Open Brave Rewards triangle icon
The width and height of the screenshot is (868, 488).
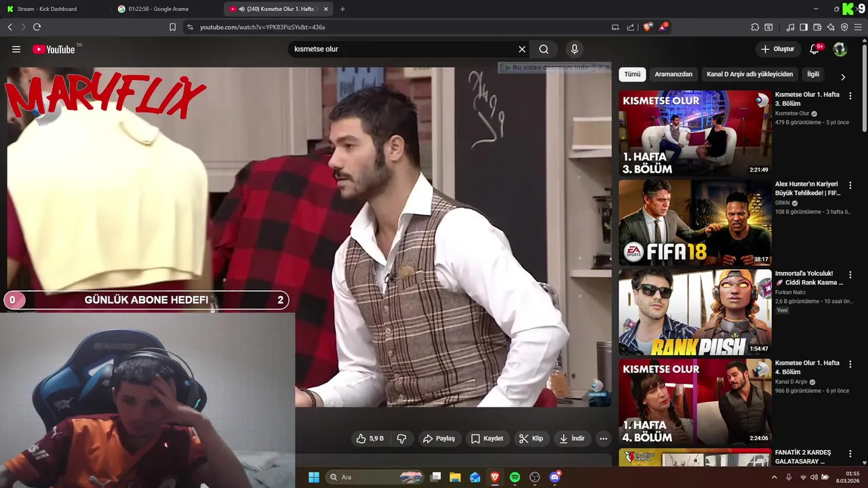point(663,27)
